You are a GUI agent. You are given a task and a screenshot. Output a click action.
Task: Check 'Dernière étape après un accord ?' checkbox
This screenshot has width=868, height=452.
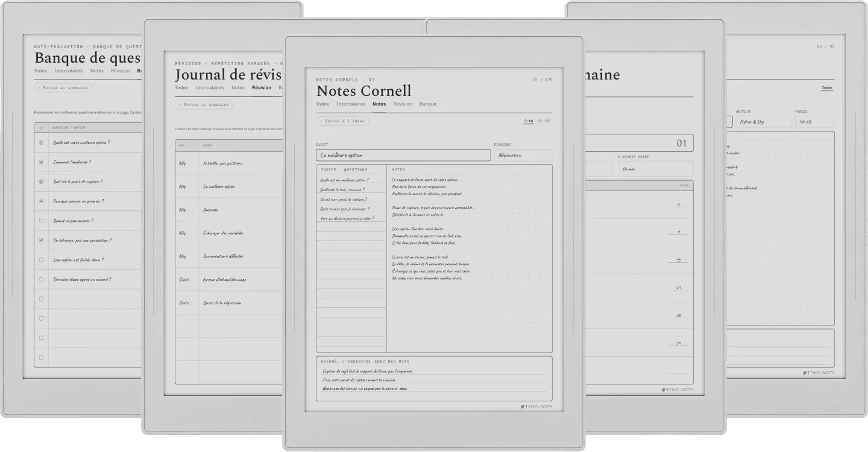click(41, 279)
